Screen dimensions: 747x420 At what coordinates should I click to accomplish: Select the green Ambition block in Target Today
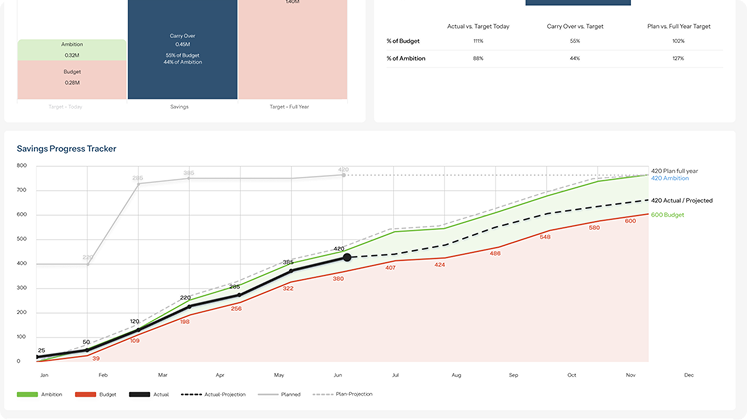(72, 50)
